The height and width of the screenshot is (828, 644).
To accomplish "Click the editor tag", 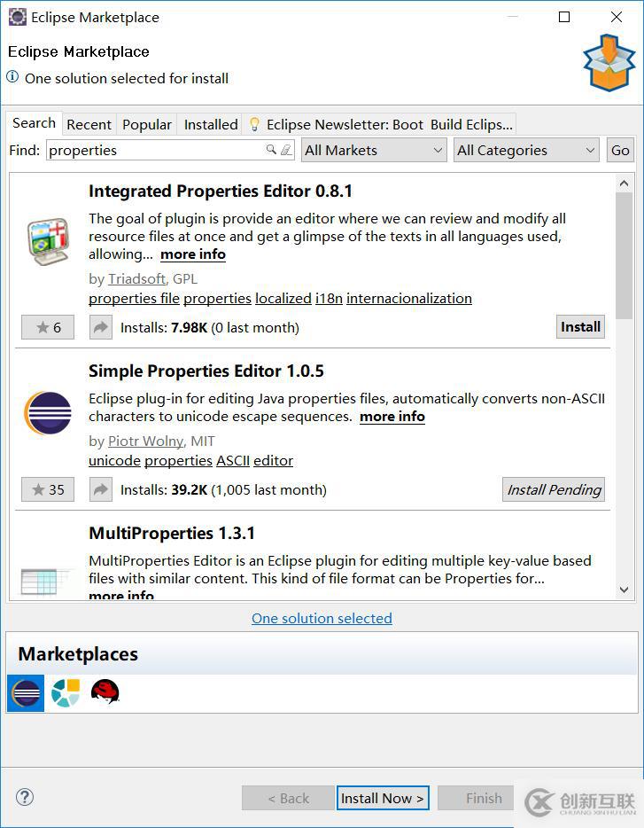I will 273,460.
